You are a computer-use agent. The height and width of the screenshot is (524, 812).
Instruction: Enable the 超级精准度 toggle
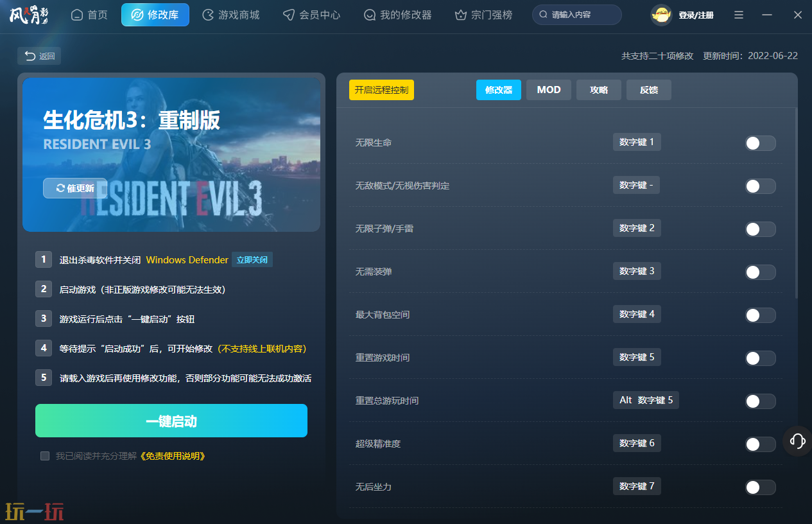pyautogui.click(x=761, y=444)
